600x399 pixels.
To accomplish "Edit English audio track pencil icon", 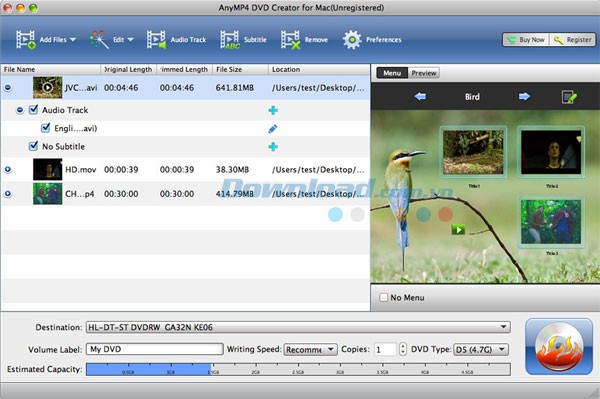I will pyautogui.click(x=273, y=129).
